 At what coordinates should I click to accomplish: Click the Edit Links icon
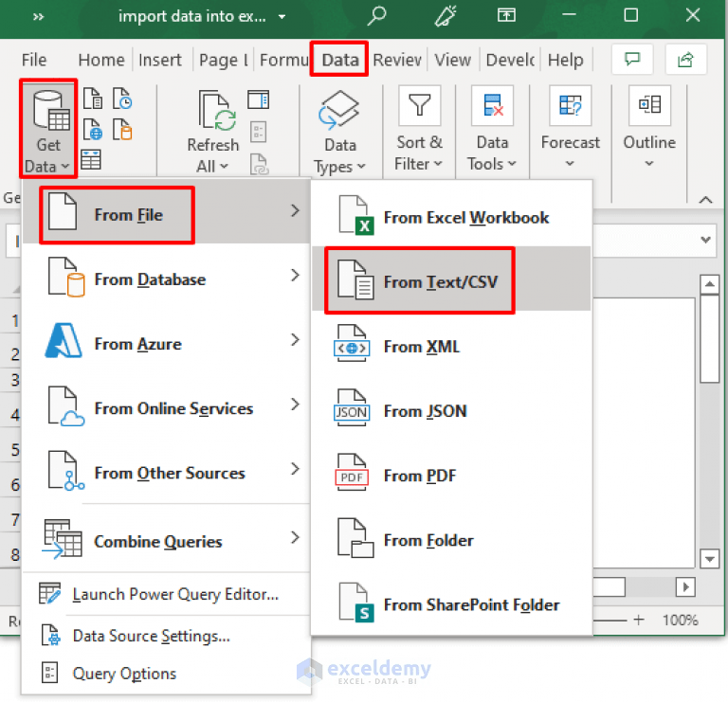(x=259, y=164)
